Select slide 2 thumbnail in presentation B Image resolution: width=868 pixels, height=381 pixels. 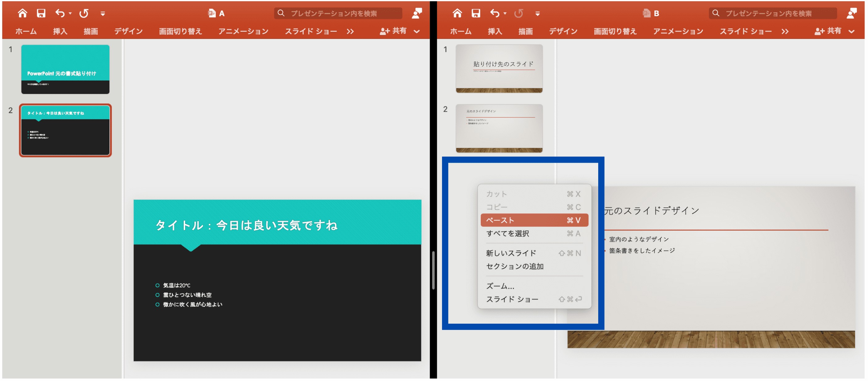pyautogui.click(x=500, y=129)
